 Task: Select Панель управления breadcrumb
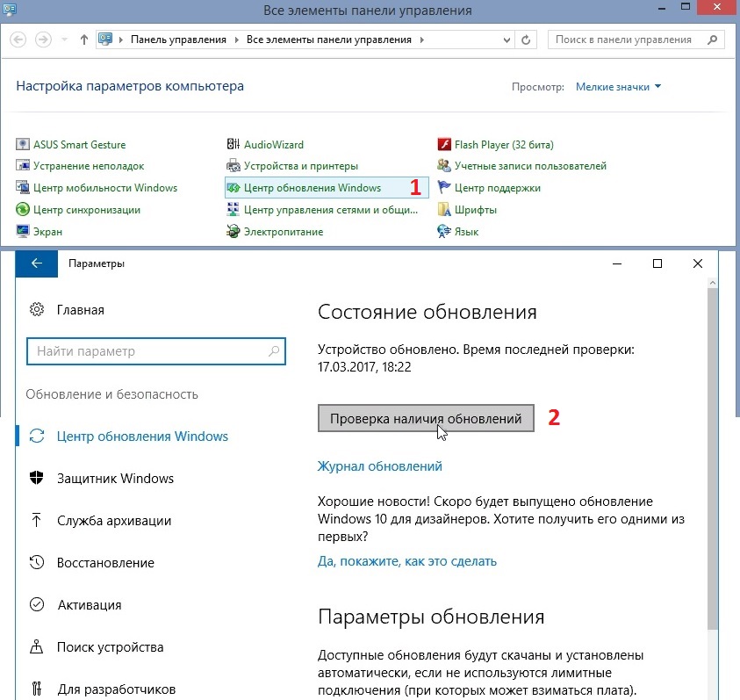pyautogui.click(x=178, y=40)
